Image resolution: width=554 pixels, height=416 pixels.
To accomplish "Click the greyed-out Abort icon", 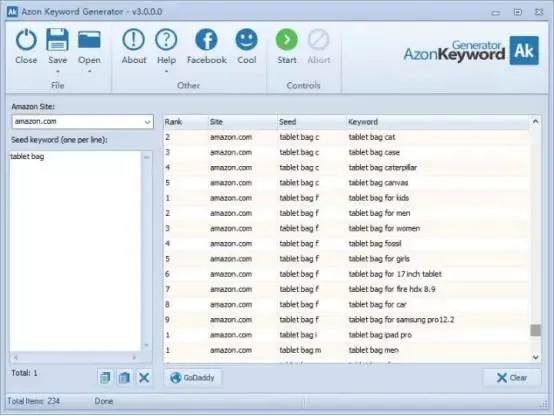I will 319,40.
